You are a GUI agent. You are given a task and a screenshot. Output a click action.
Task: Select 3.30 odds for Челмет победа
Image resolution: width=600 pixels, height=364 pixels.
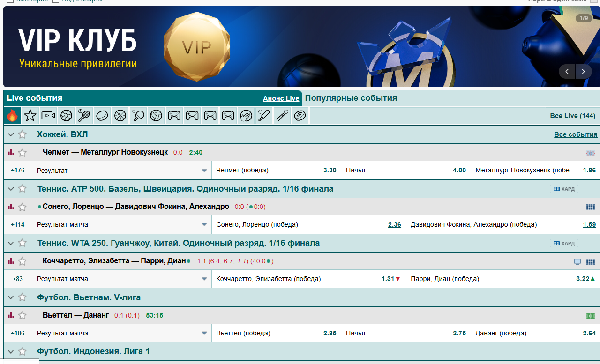coord(330,171)
